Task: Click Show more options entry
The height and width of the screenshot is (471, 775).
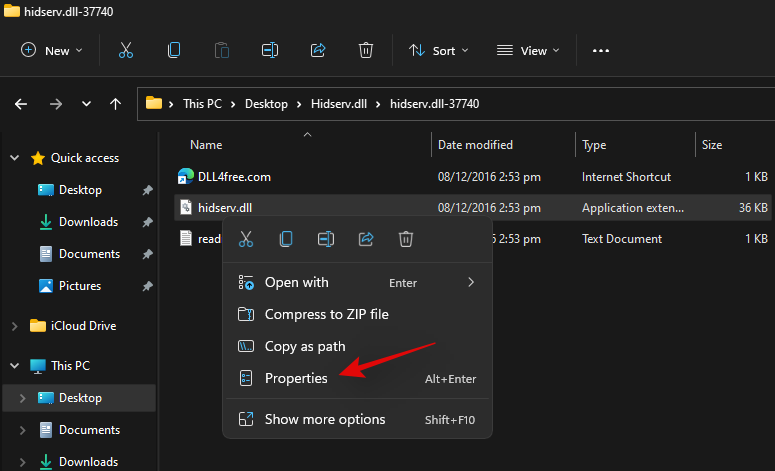Action: (x=325, y=419)
